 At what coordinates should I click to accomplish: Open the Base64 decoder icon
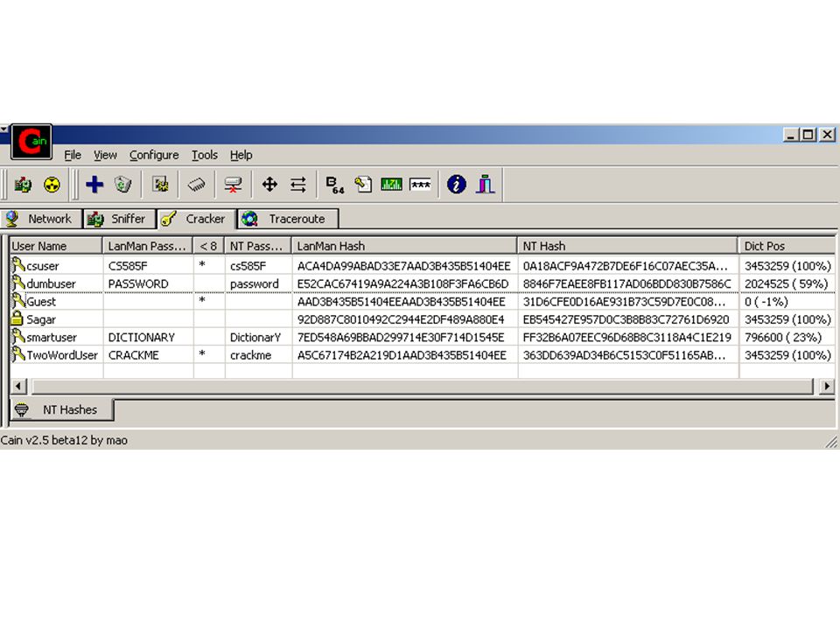[x=335, y=185]
